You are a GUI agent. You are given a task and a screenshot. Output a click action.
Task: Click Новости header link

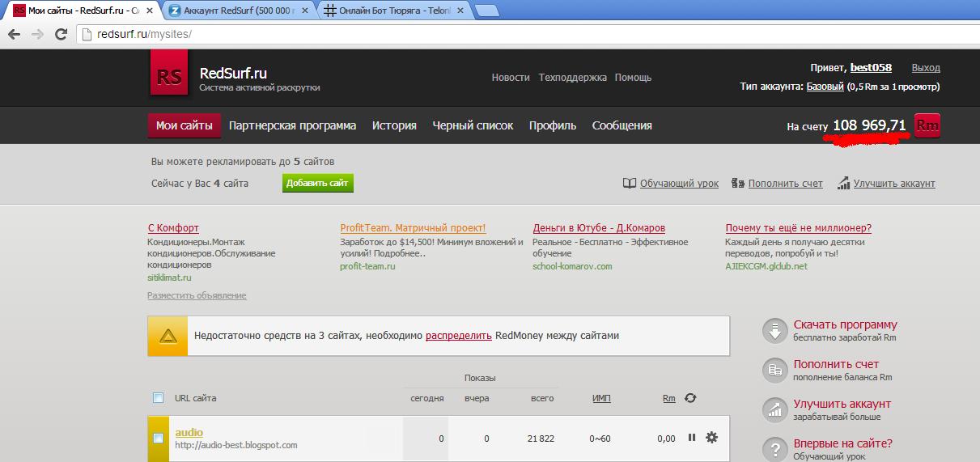coord(511,78)
